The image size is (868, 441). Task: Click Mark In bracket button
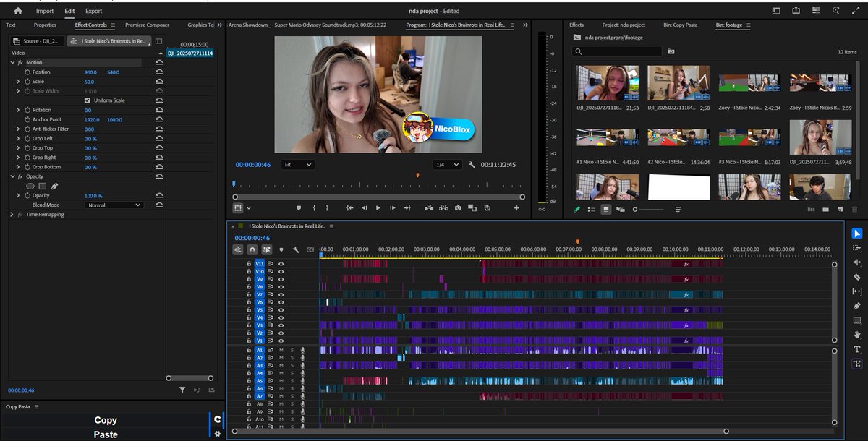click(314, 208)
